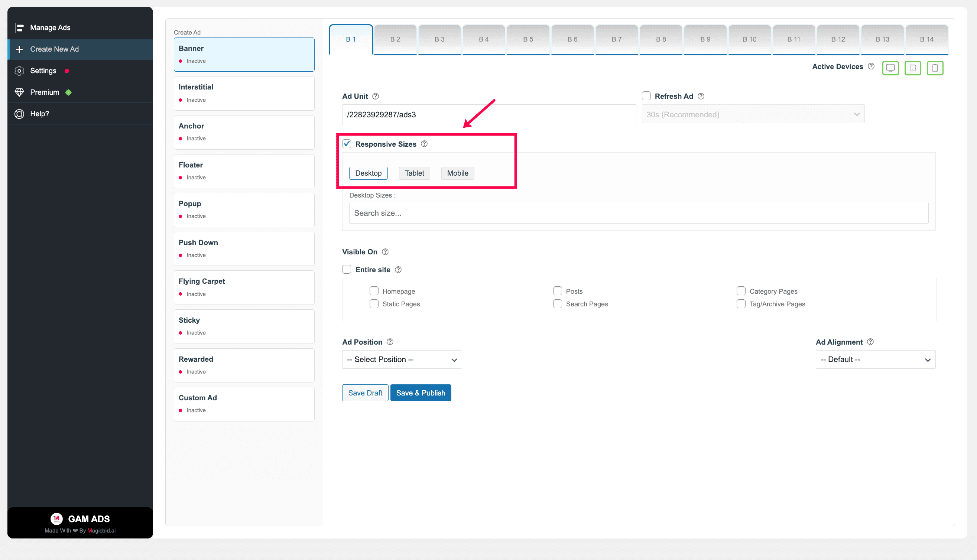Tick the Posts checkbox
The height and width of the screenshot is (560, 977).
(557, 291)
